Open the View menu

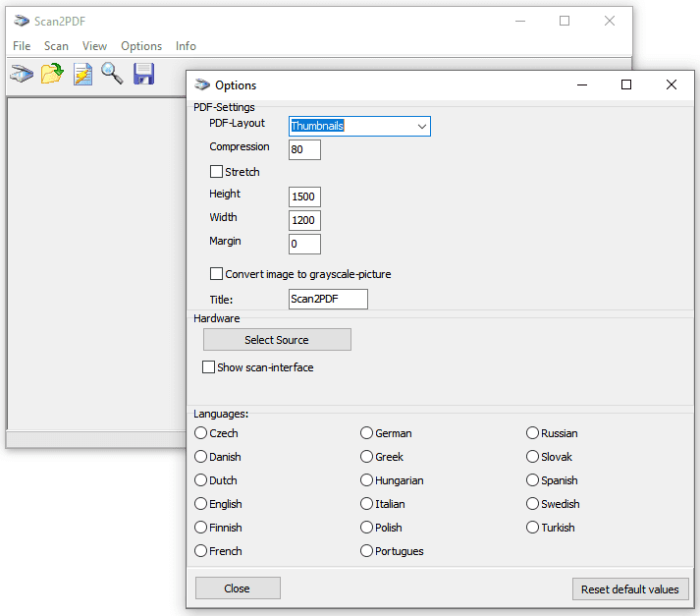(94, 46)
